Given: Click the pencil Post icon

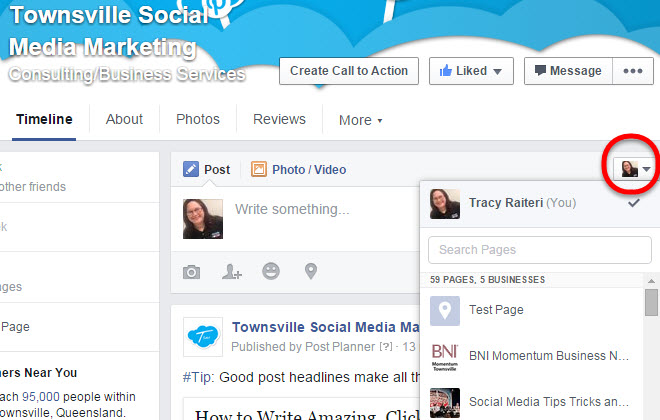Looking at the screenshot, I should [191, 169].
